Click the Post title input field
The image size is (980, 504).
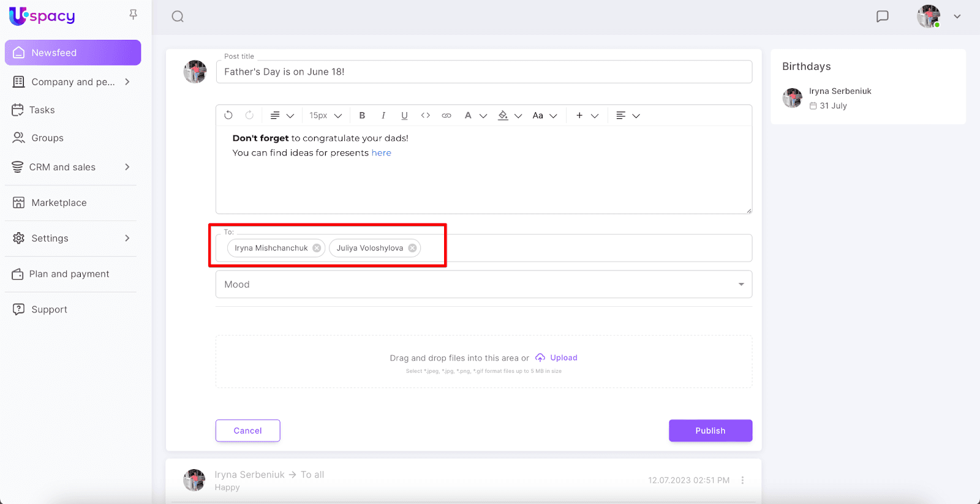click(483, 72)
